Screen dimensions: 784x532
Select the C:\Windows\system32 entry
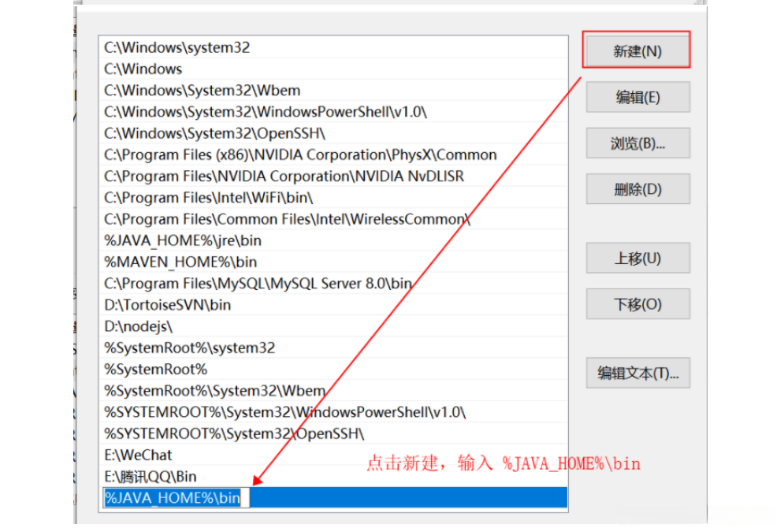coord(333,47)
